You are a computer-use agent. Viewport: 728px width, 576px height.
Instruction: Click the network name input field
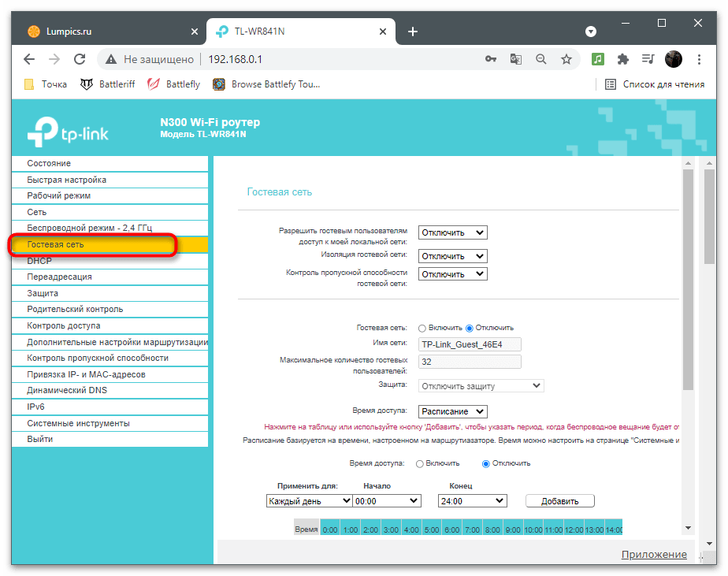[x=470, y=344]
